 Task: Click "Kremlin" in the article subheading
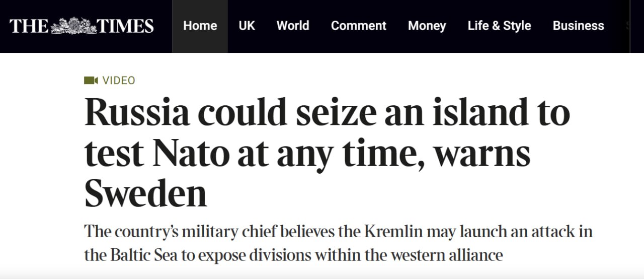click(x=393, y=232)
